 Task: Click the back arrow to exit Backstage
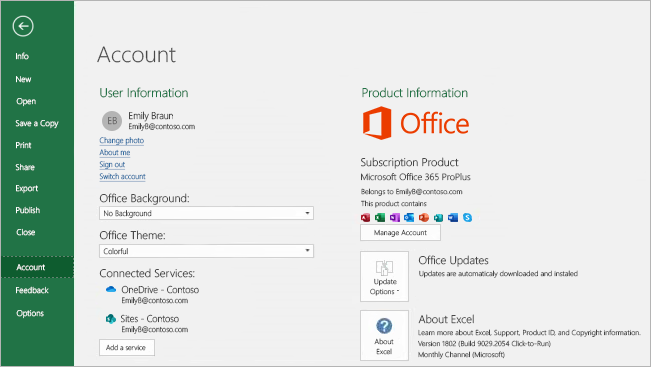(23, 26)
